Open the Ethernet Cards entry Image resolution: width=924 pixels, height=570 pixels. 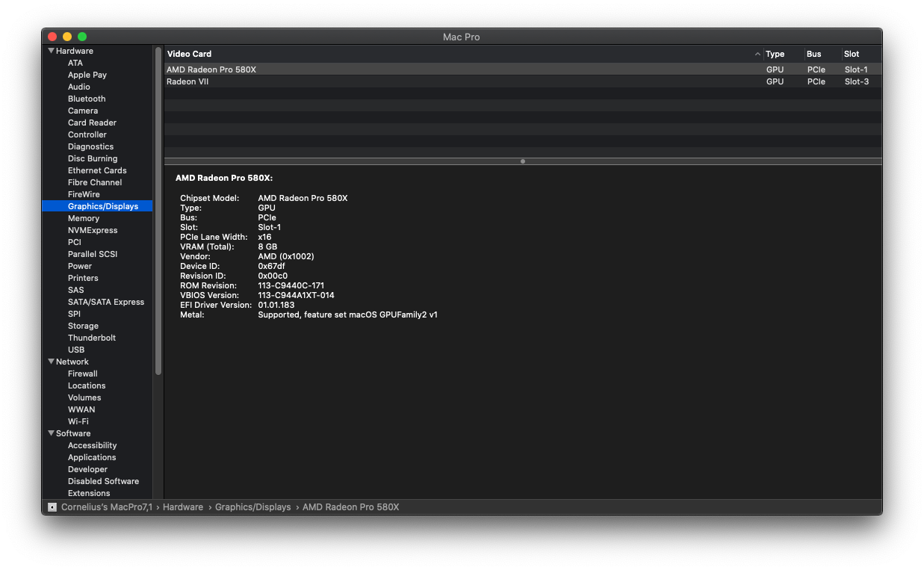coord(97,170)
